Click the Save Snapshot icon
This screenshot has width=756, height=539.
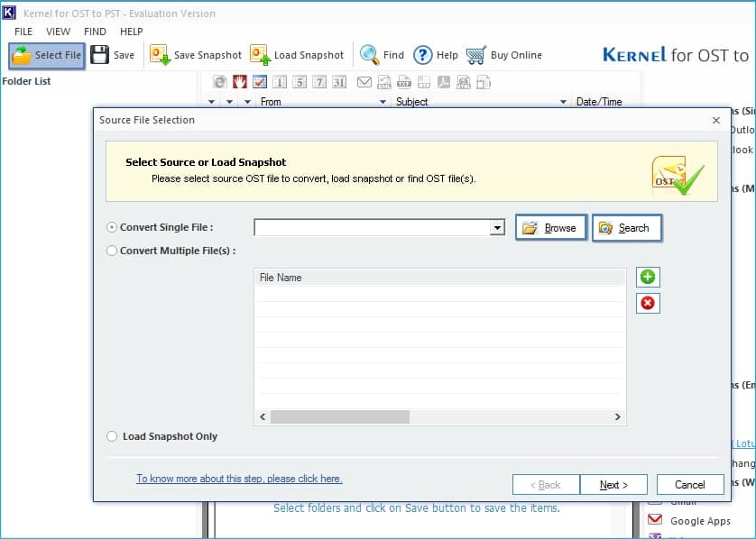(160, 55)
